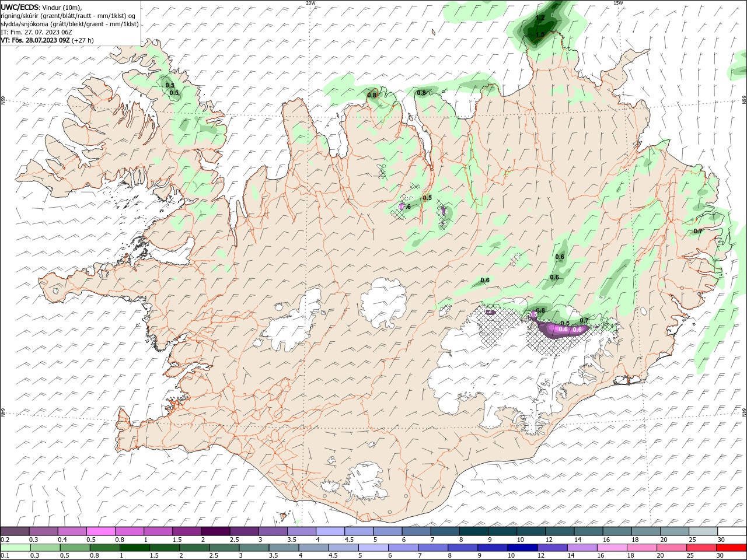Click the 8 mm blue rain scale swatch
This screenshot has height=560, width=747.
(463, 548)
